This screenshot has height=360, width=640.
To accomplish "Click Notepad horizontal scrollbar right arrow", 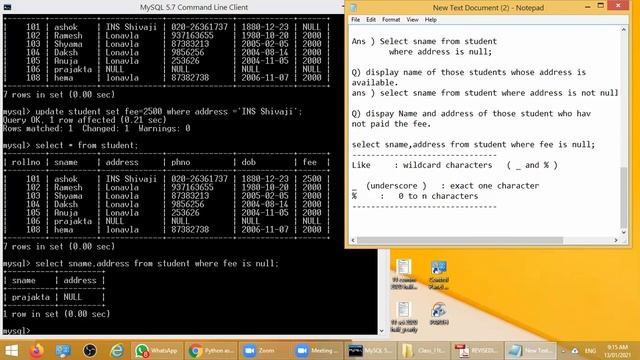I will click(616, 240).
